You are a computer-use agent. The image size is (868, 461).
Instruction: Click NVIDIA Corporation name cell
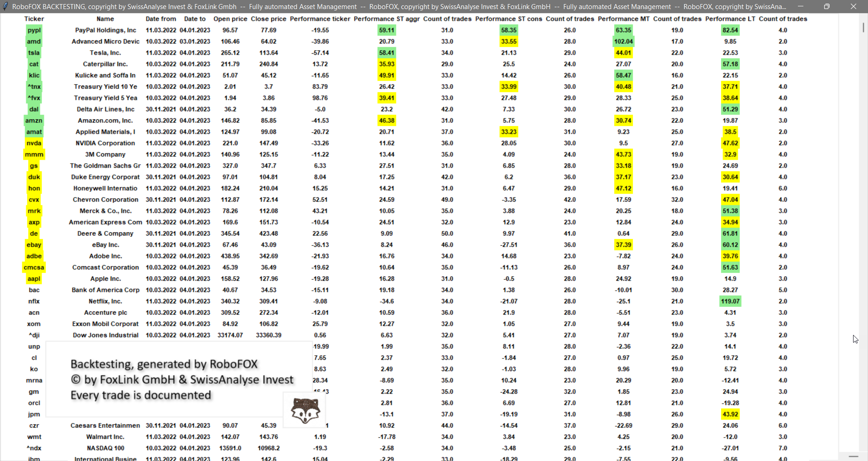[105, 143]
